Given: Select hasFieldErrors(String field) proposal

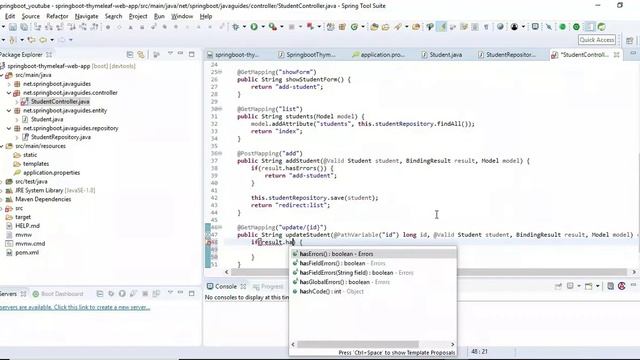Looking at the screenshot, I should pyautogui.click(x=373, y=273).
